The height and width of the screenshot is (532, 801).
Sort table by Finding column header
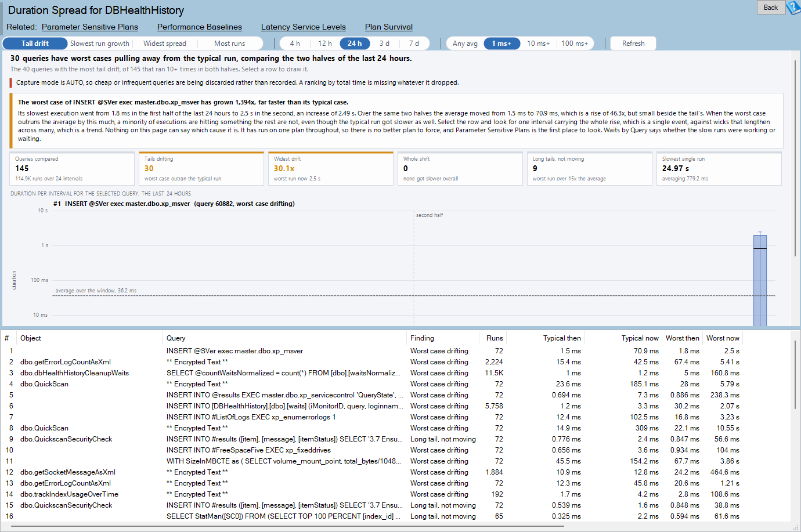(x=443, y=338)
